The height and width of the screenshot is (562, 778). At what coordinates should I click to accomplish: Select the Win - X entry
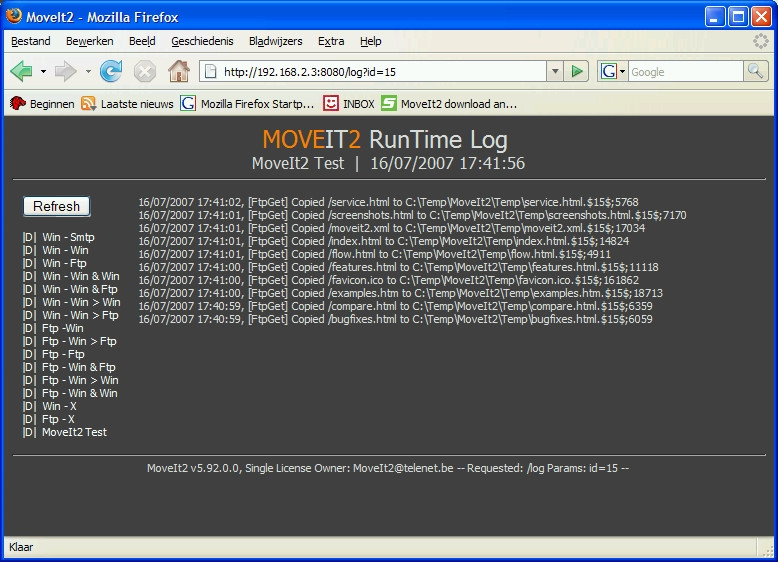coord(59,406)
